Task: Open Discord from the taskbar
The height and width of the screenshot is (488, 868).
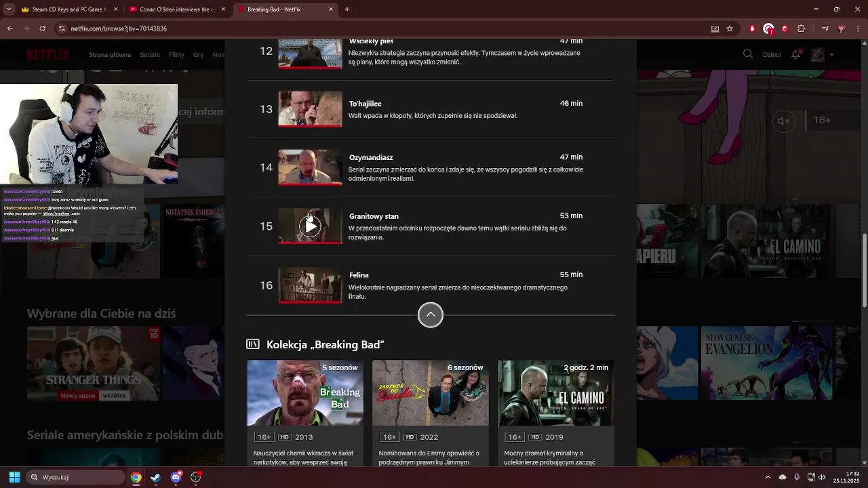Action: coord(176,477)
